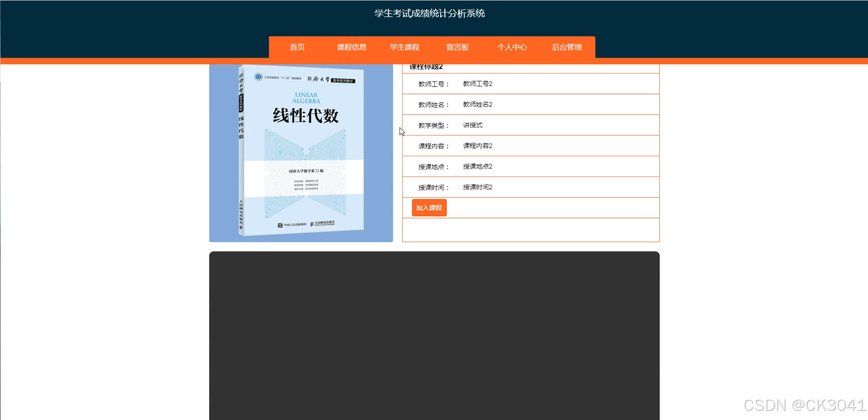Select the 教师工号2 value text

pyautogui.click(x=477, y=84)
